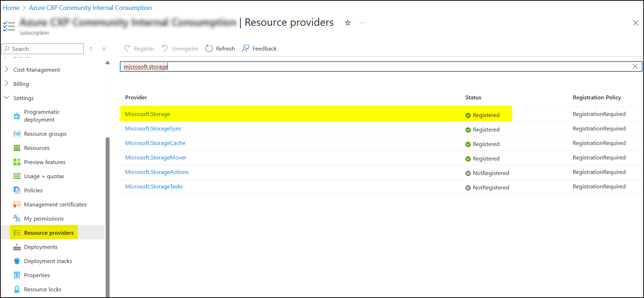Click the NotRegistered status for Microsoft.StorageTasks
Viewport: 644px width, 298px height.
tap(491, 187)
